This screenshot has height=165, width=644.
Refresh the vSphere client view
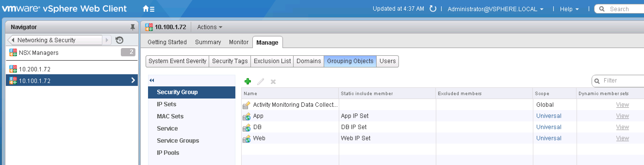click(x=433, y=9)
